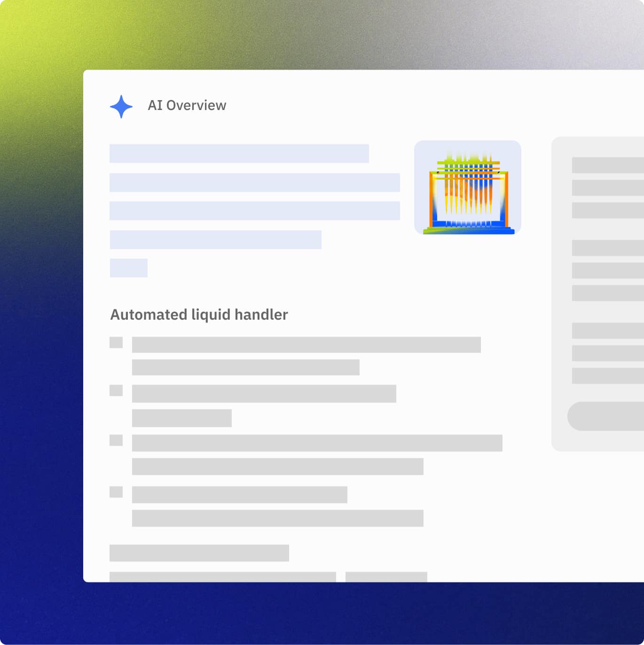This screenshot has height=645, width=644.
Task: Click the topmost gray bar in right sidebar panel
Action: tap(607, 165)
